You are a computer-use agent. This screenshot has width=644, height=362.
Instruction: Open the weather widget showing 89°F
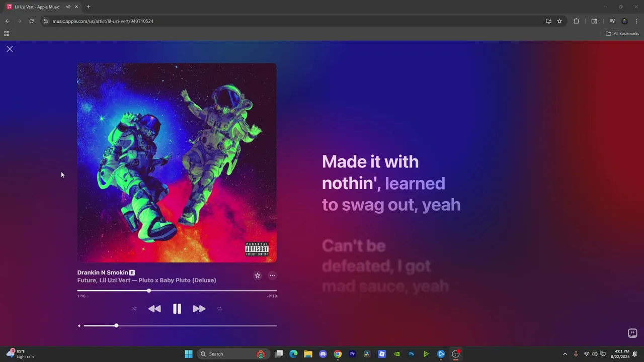pyautogui.click(x=20, y=354)
